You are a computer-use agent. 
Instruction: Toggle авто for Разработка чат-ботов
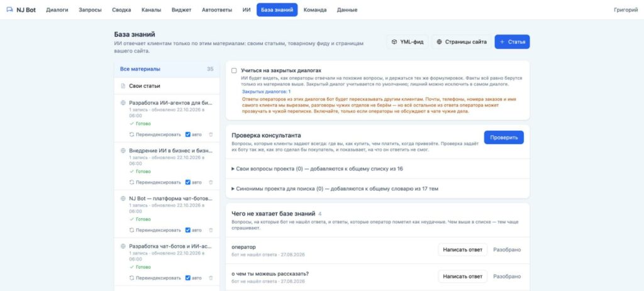pyautogui.click(x=187, y=278)
